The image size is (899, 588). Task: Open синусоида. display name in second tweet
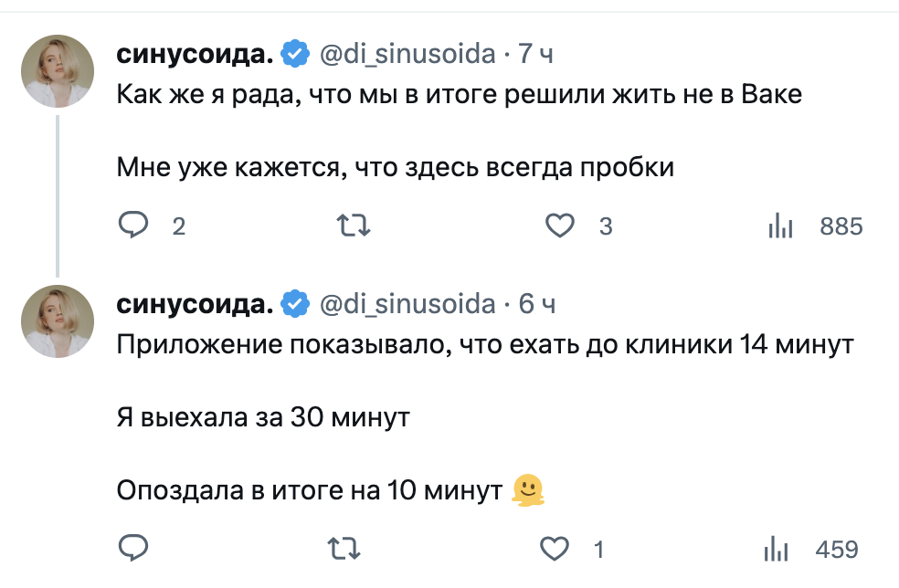[195, 304]
